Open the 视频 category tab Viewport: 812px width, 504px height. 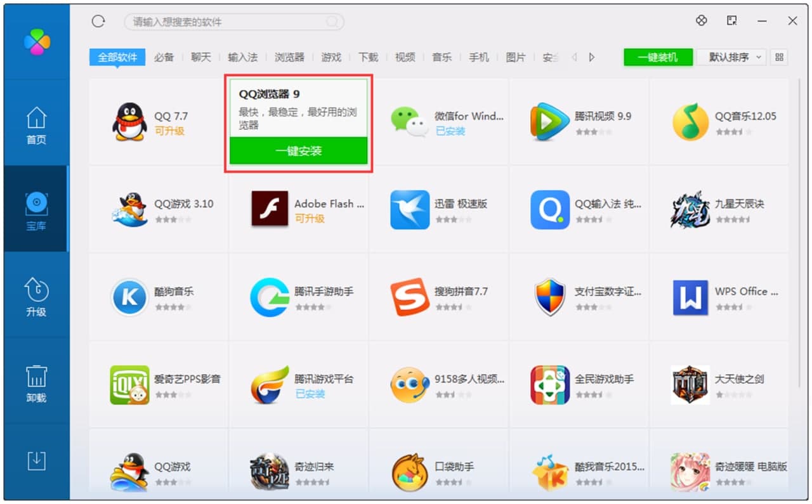pos(405,57)
